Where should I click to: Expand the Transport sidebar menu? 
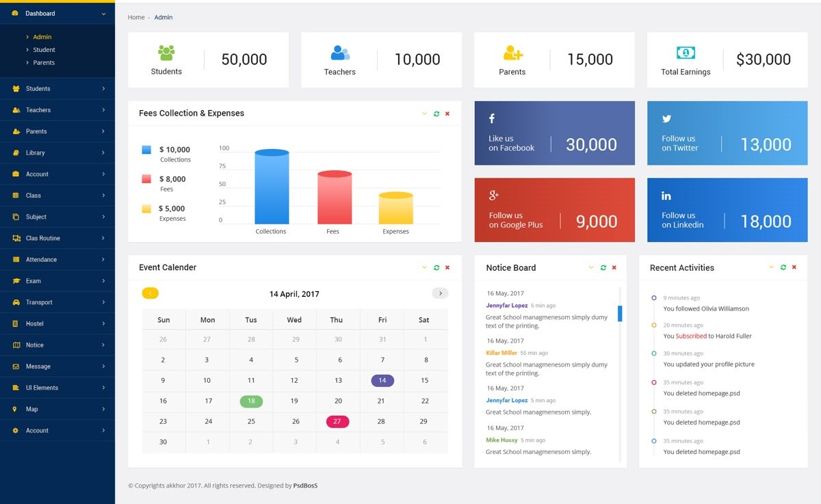[103, 302]
